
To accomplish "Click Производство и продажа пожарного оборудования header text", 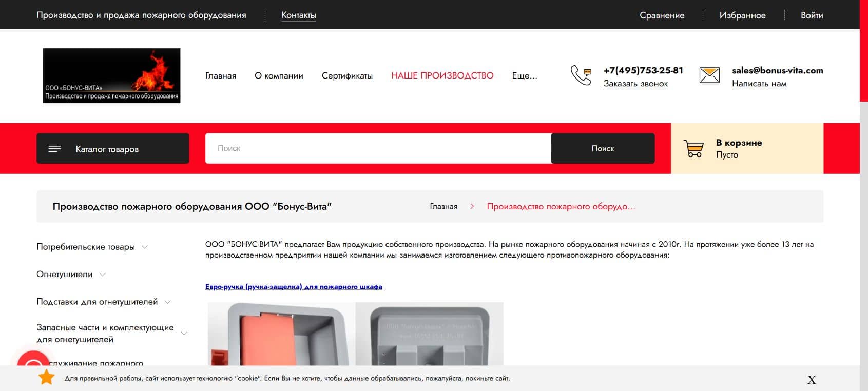I will (141, 15).
